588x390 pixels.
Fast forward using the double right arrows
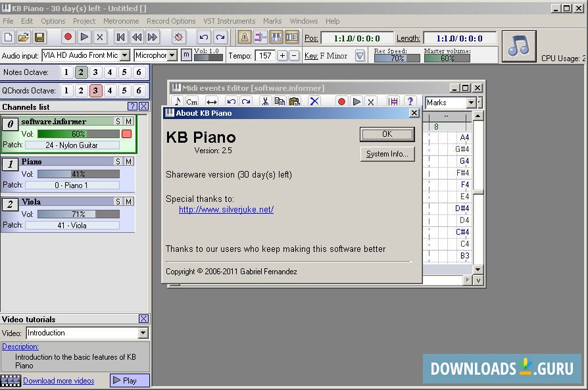(x=153, y=37)
